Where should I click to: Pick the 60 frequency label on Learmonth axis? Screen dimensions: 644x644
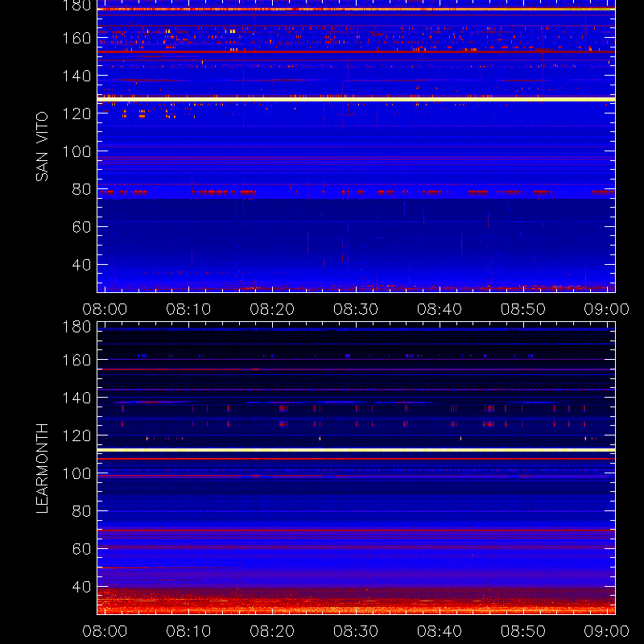coord(81,549)
